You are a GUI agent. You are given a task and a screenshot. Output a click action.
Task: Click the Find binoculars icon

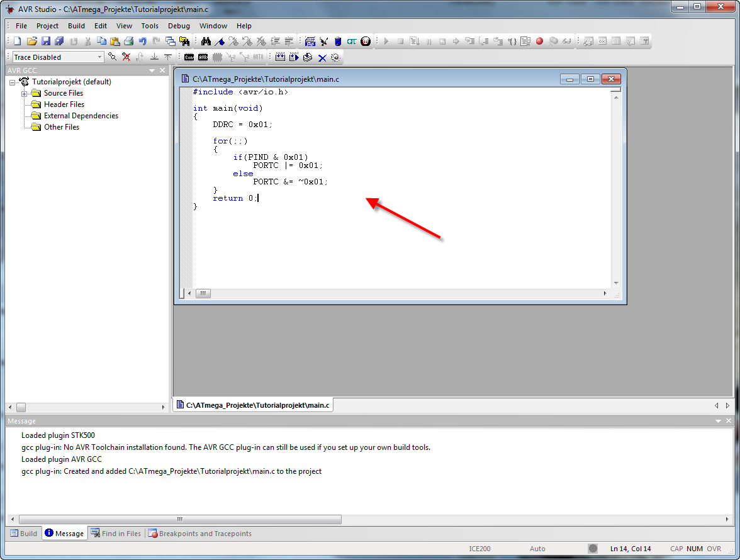(206, 42)
